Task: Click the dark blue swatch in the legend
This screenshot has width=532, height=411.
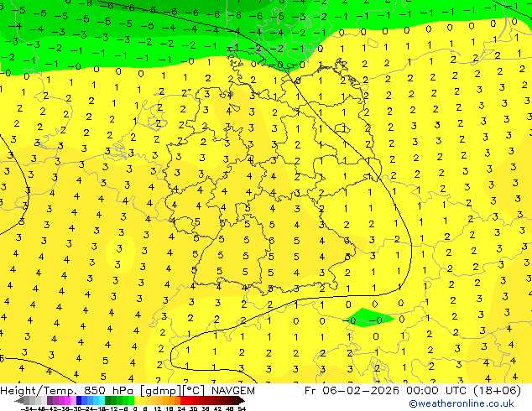Action: tap(79, 400)
